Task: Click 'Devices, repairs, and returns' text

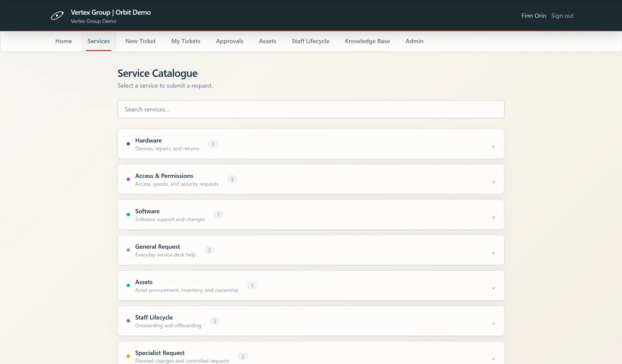Action: [167, 149]
